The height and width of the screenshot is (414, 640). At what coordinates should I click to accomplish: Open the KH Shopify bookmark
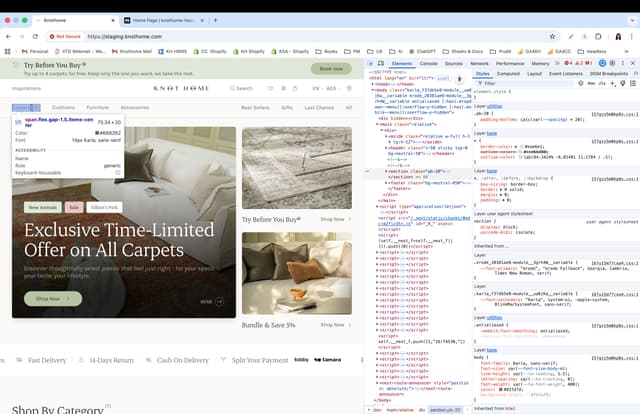[x=249, y=51]
